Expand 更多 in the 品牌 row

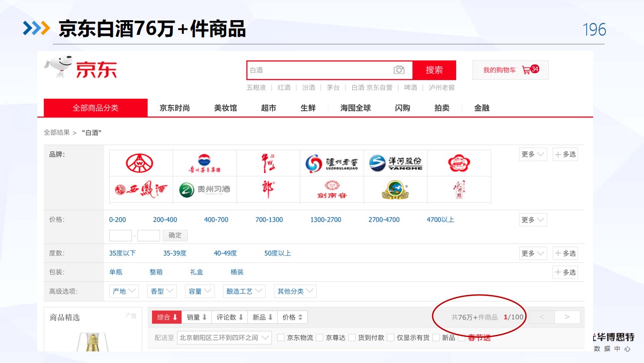tap(533, 154)
